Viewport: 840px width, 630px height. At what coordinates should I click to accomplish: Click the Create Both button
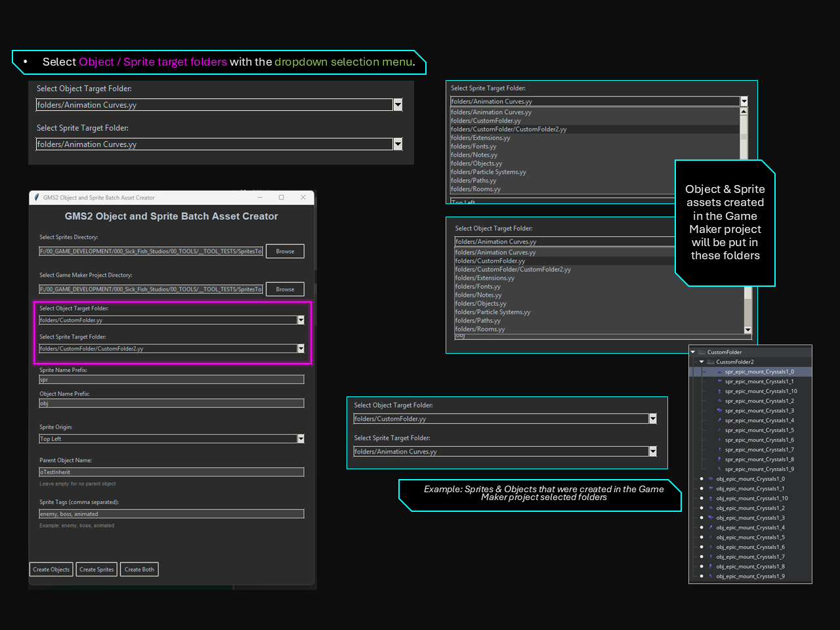[139, 570]
